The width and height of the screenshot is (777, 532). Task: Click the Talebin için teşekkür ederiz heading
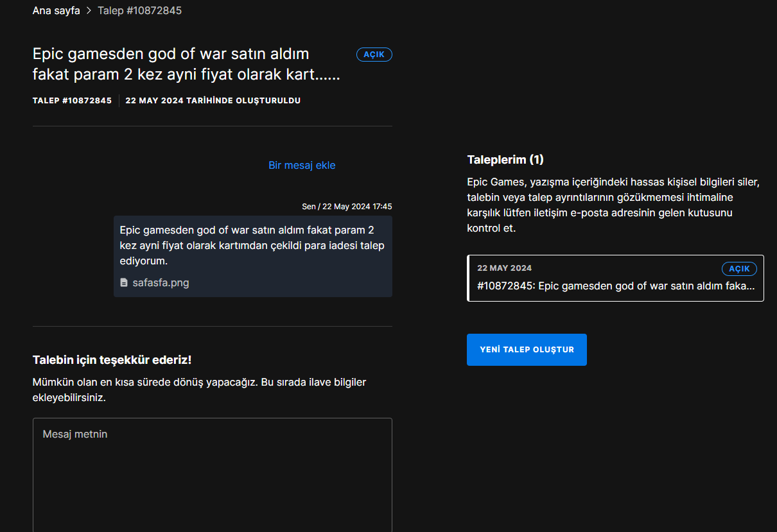tap(112, 360)
